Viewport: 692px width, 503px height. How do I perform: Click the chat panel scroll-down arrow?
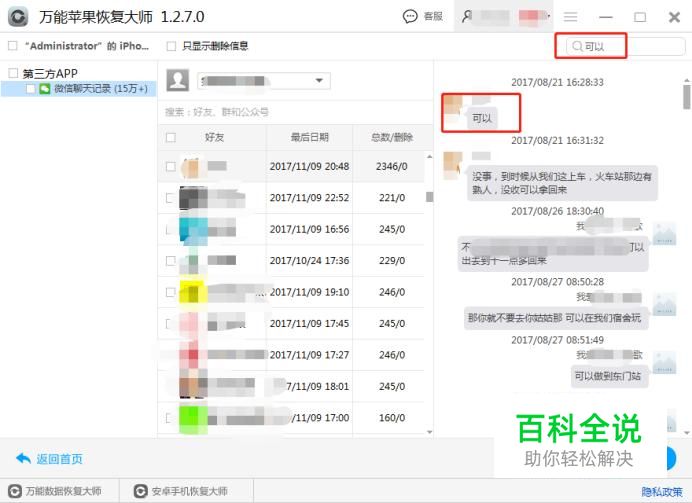[x=687, y=432]
